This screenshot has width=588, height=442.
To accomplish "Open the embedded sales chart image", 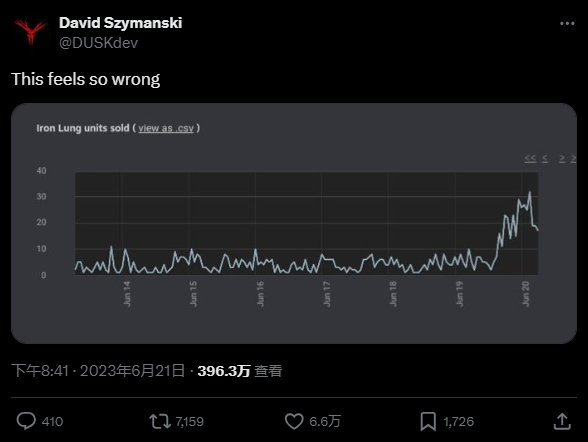I will pos(294,223).
